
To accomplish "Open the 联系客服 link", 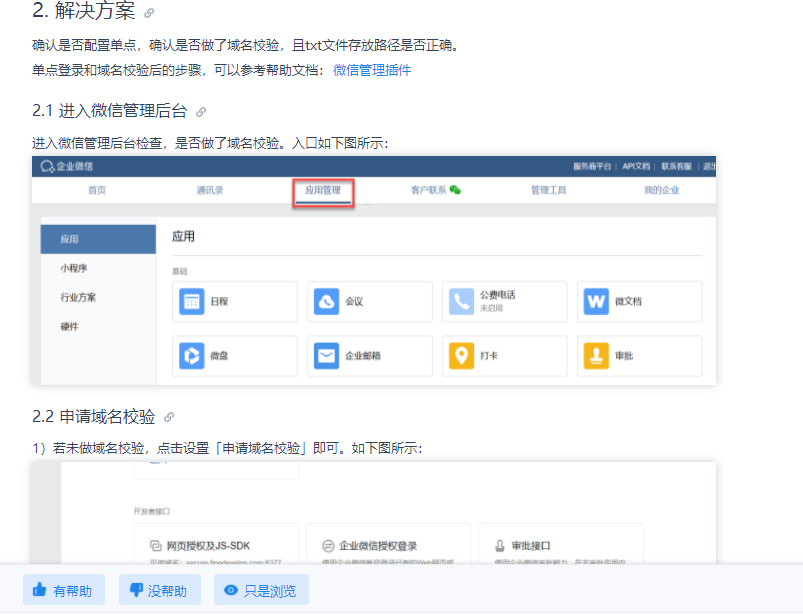I will click(676, 166).
